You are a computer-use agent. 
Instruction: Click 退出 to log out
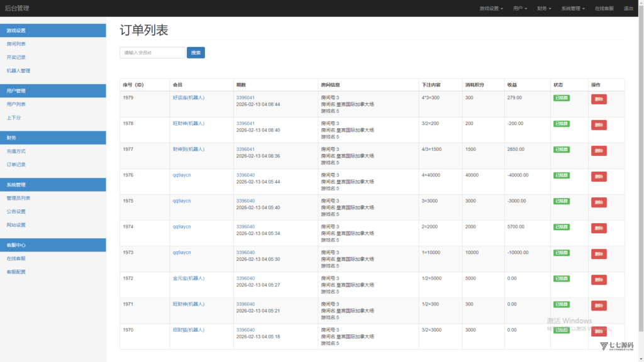(628, 9)
